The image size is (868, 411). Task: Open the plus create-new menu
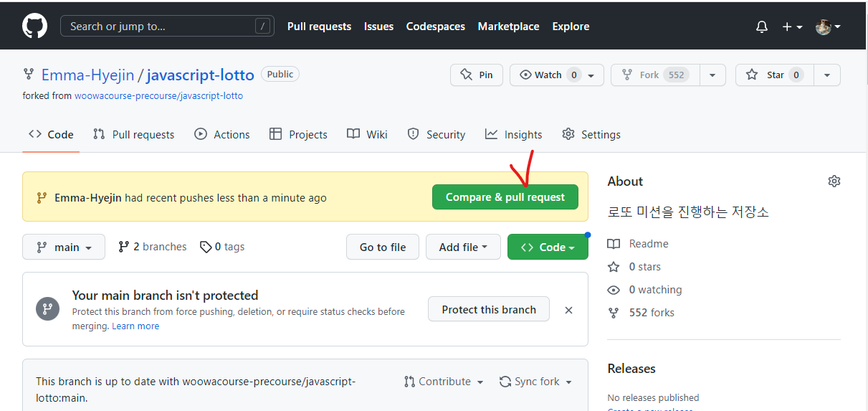coord(792,27)
